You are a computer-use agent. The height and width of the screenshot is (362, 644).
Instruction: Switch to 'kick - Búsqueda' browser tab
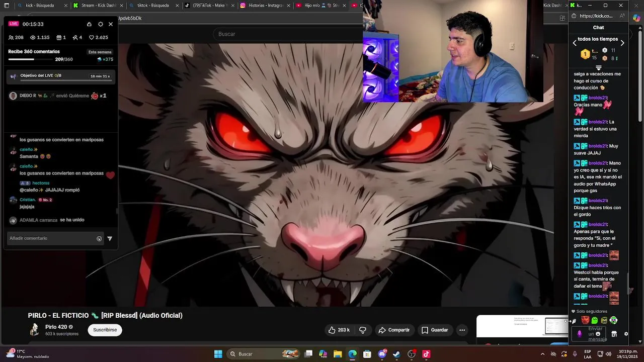(42, 6)
